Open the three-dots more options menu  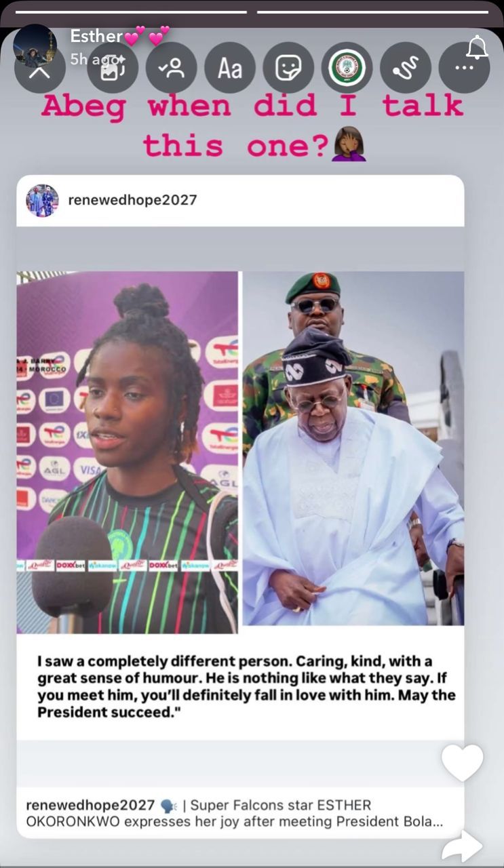coord(464,68)
